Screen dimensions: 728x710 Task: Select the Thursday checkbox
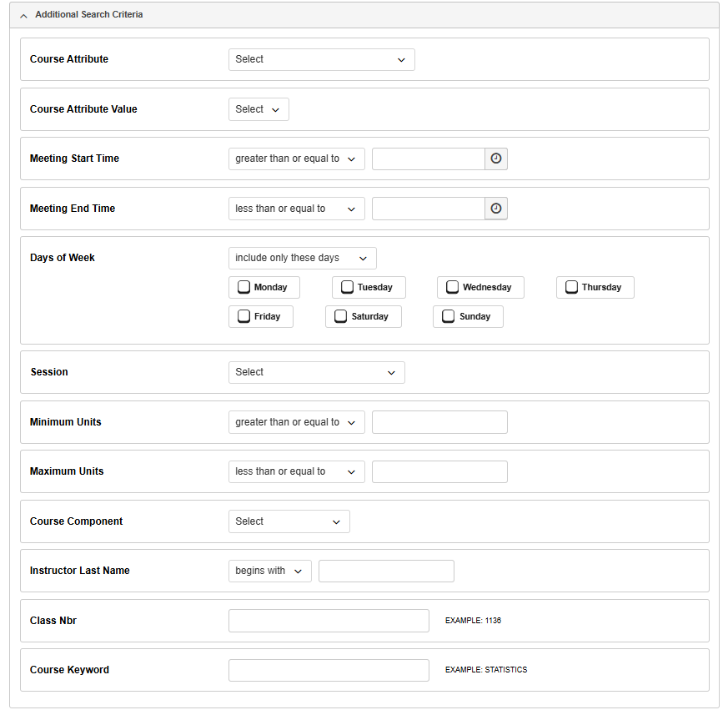pos(571,287)
